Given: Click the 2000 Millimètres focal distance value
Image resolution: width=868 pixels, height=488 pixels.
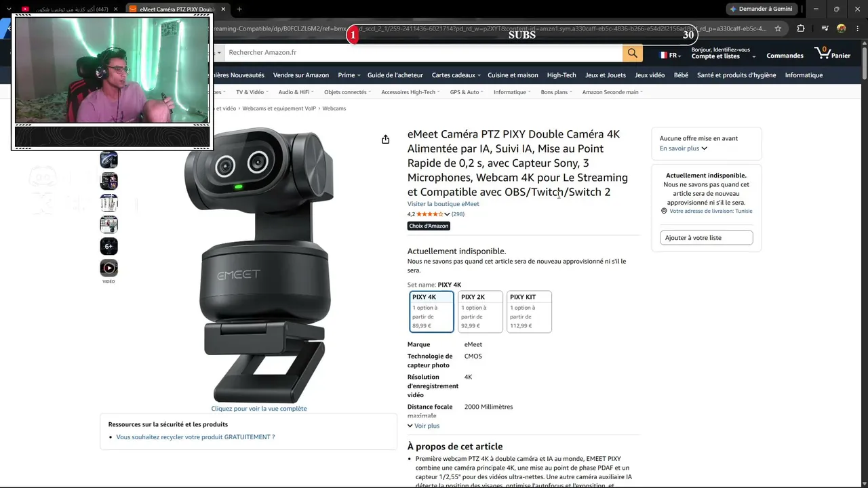Looking at the screenshot, I should coord(488,407).
